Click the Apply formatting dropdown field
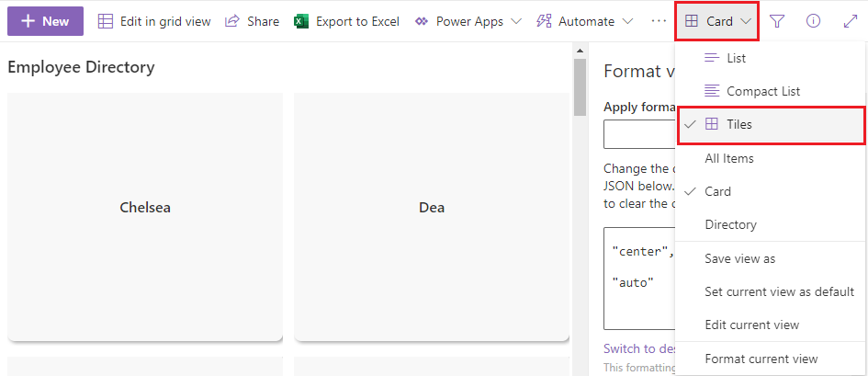This screenshot has height=376, width=868. point(639,135)
